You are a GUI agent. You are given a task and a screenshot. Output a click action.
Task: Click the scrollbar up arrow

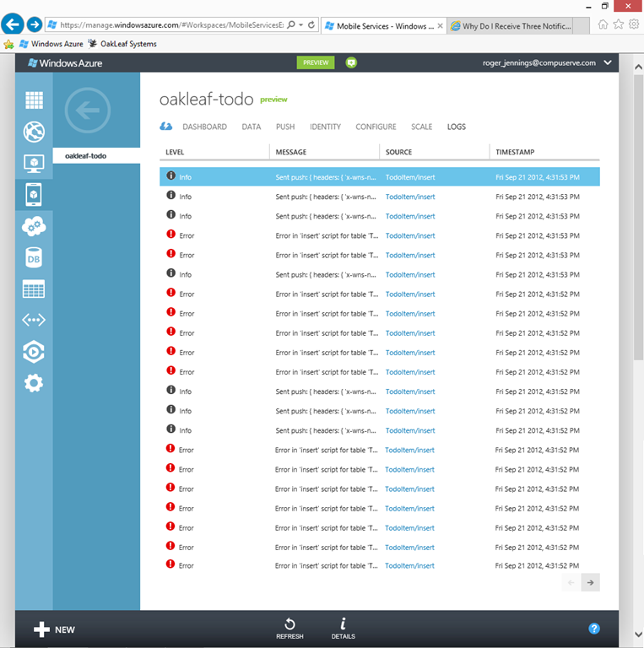coord(638,67)
